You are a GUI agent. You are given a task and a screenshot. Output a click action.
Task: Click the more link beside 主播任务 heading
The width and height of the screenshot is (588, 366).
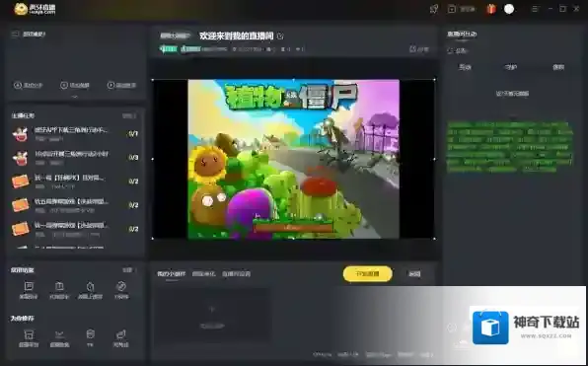pos(129,115)
